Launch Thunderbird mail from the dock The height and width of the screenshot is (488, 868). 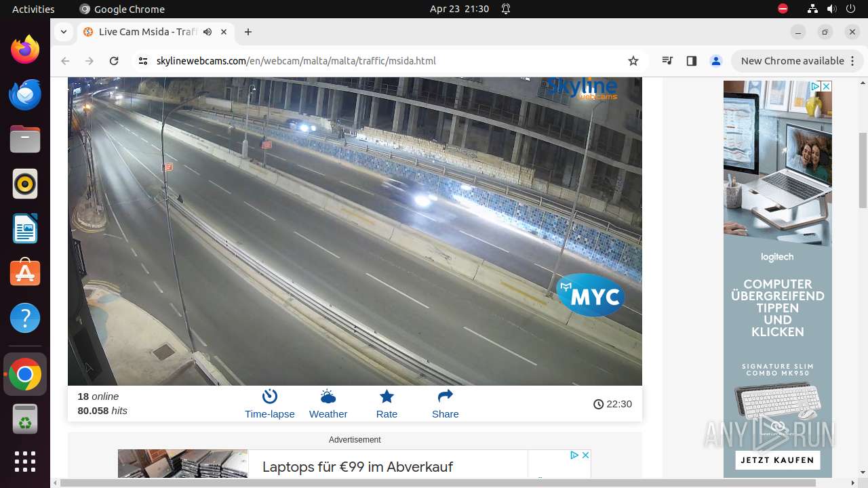coord(25,94)
